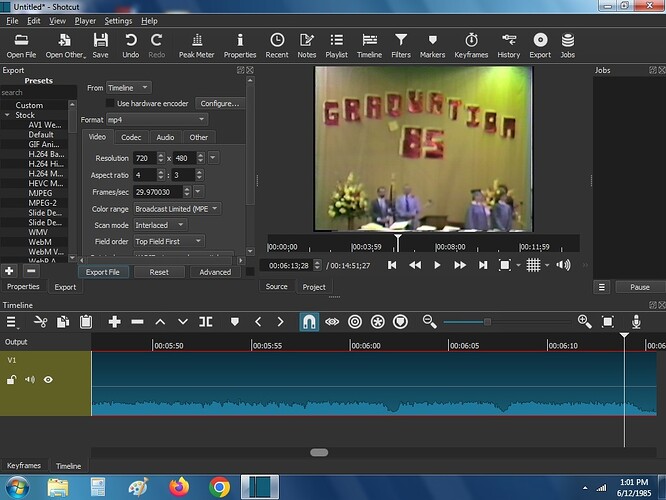Image resolution: width=666 pixels, height=500 pixels.
Task: Mute the V1 track audio
Action: coord(30,379)
